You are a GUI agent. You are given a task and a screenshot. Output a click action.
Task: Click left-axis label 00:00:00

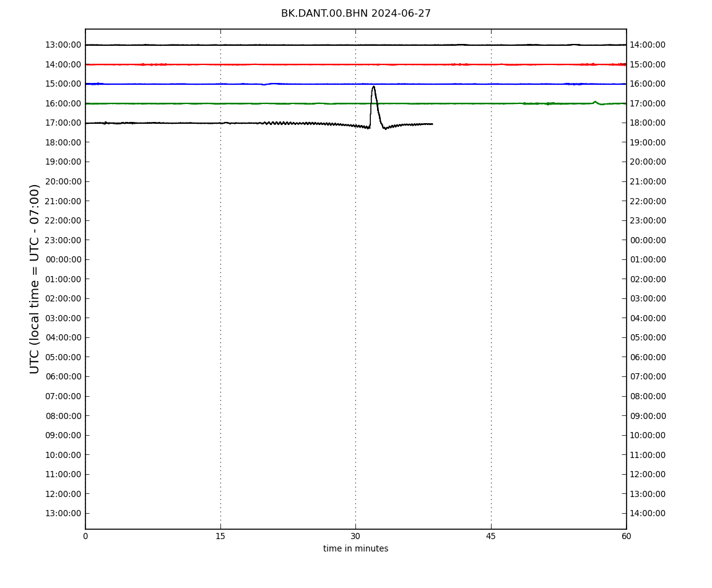(63, 260)
